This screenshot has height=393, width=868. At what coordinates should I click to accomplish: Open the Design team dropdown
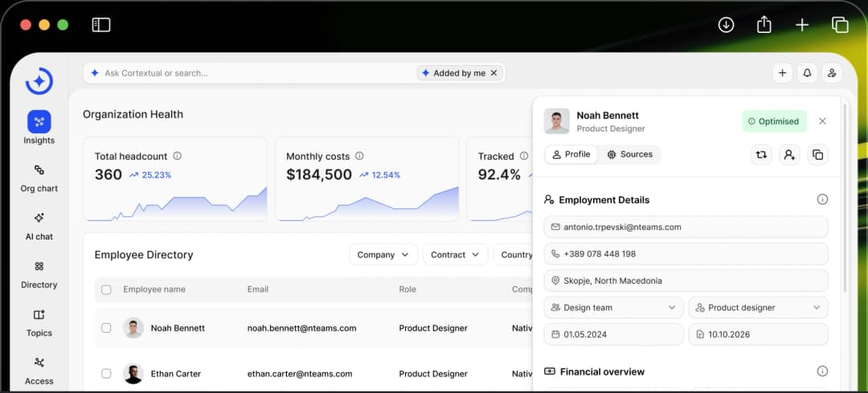point(614,308)
